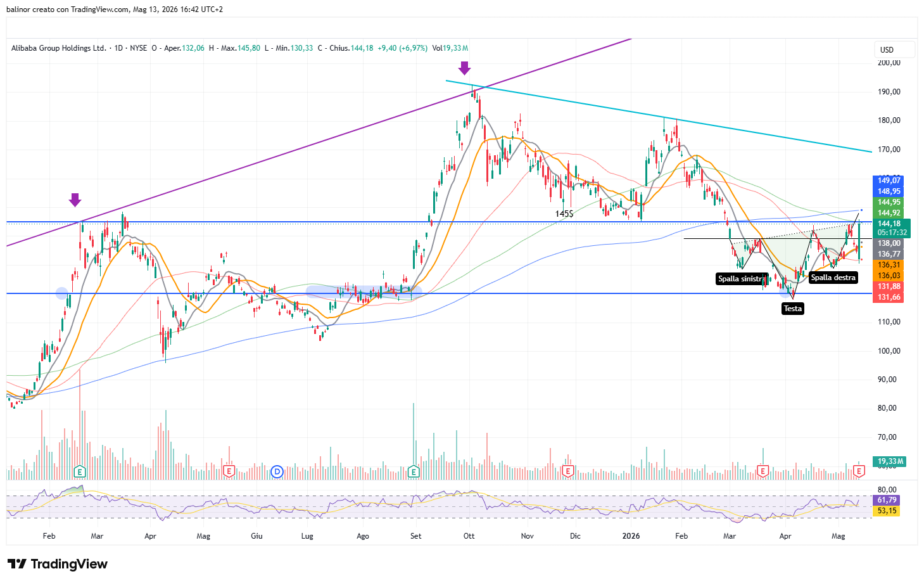Click the 136,03 orange price label
Screen dimensions: 924x583
[x=889, y=276]
